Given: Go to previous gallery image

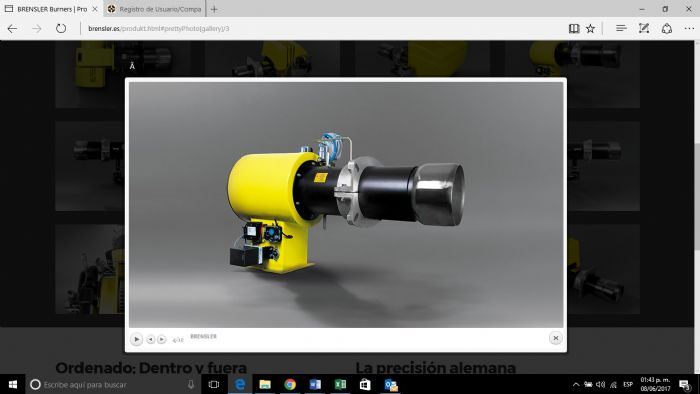Looking at the screenshot, I should tap(151, 340).
